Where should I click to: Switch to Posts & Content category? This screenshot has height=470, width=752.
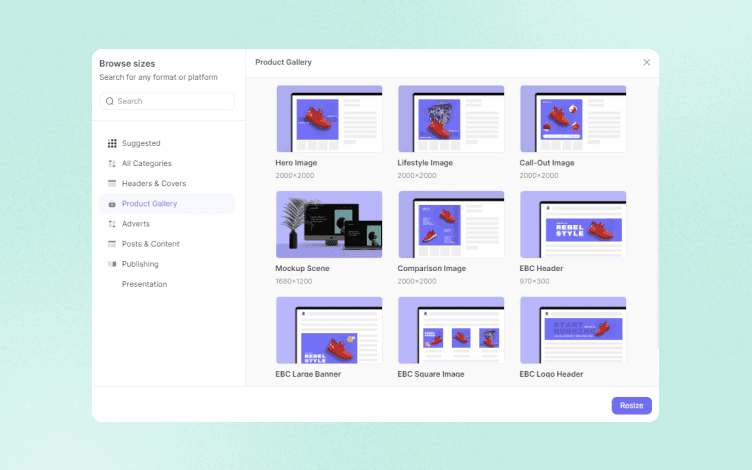pos(167,244)
